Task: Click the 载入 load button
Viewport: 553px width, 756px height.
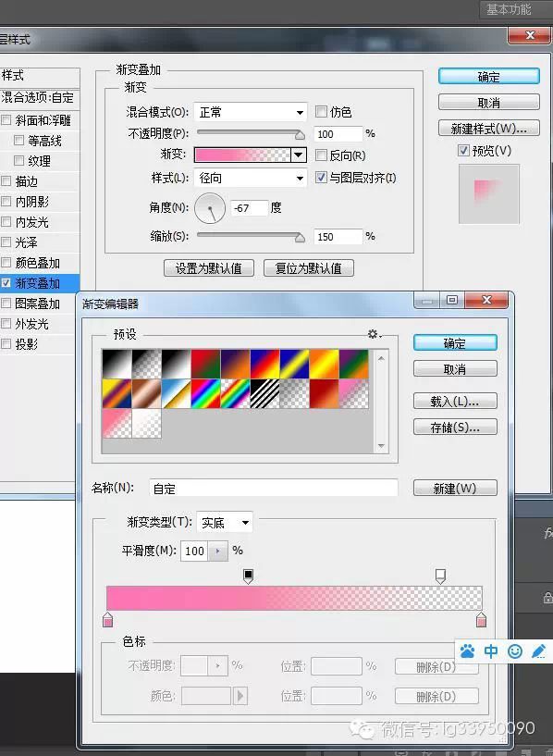Action: [455, 402]
